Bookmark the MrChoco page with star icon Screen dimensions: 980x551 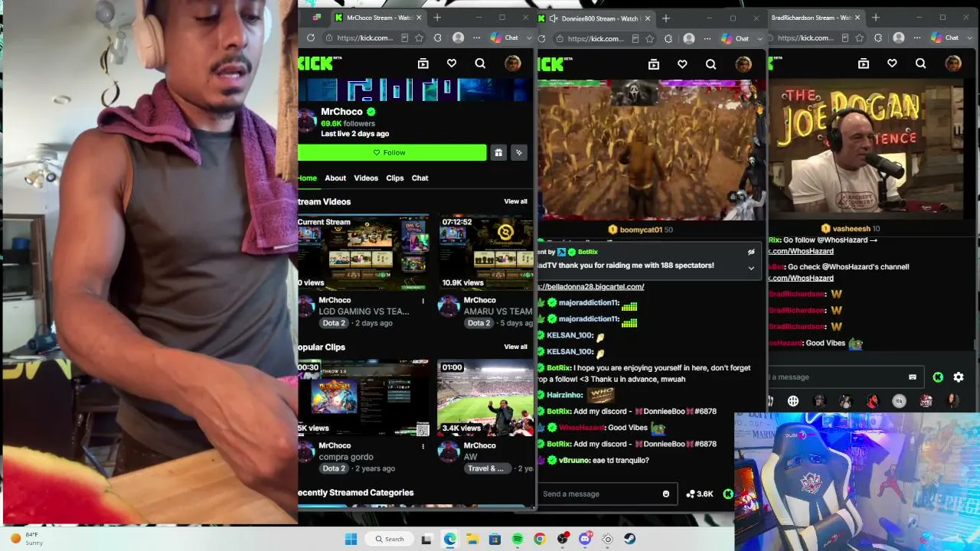pyautogui.click(x=420, y=37)
